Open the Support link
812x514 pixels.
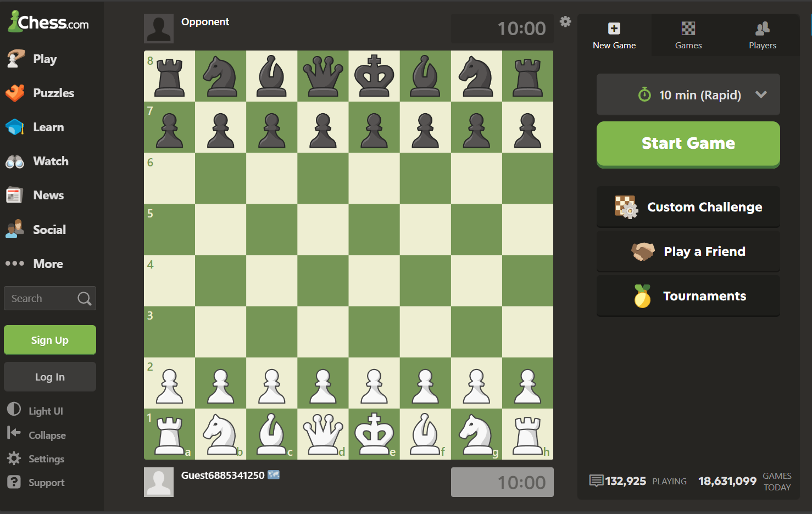(x=36, y=482)
